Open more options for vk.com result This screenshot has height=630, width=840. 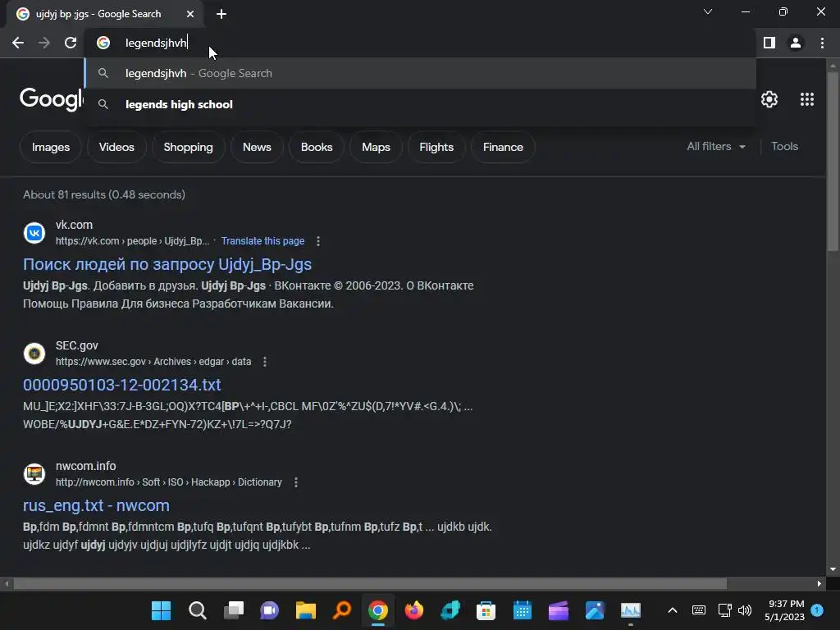click(x=318, y=241)
